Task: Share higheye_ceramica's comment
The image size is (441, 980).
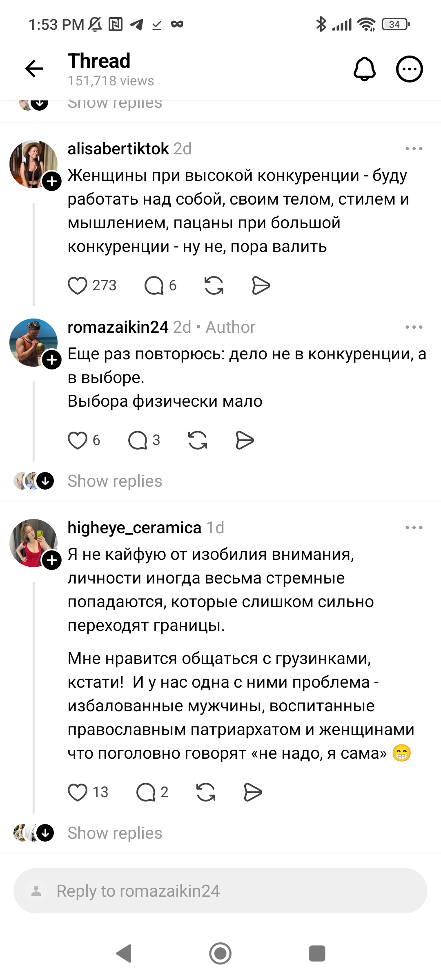Action: [x=253, y=792]
